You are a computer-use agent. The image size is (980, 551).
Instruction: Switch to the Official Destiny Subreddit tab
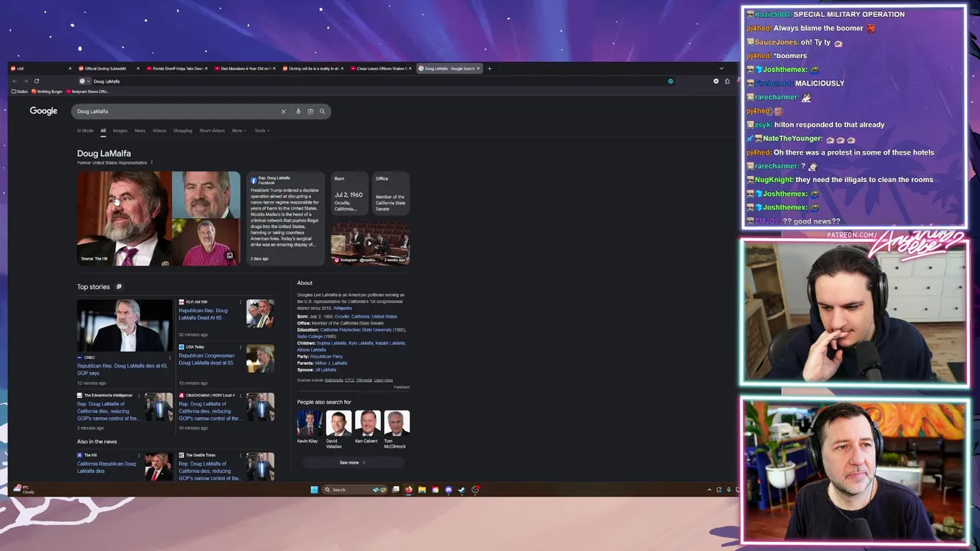[x=106, y=68]
